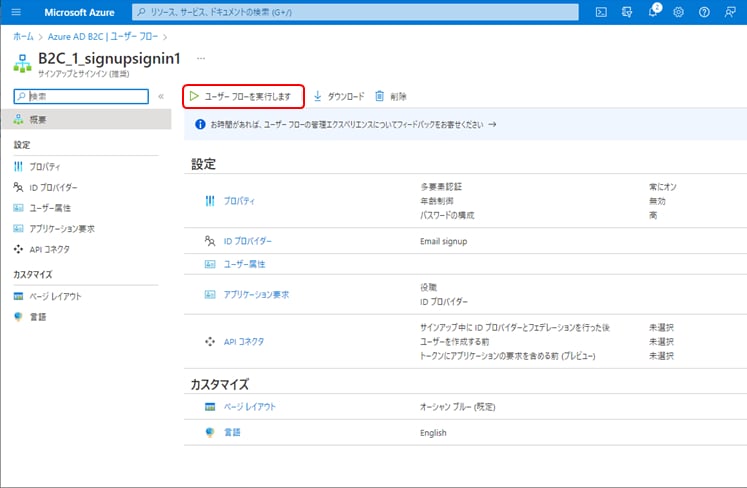Open API コネクタ in the sidebar

click(50, 249)
